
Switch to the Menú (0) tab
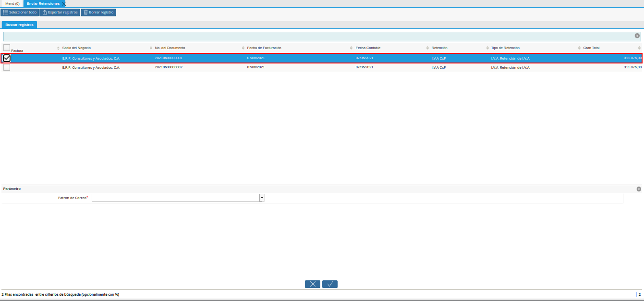pyautogui.click(x=12, y=3)
